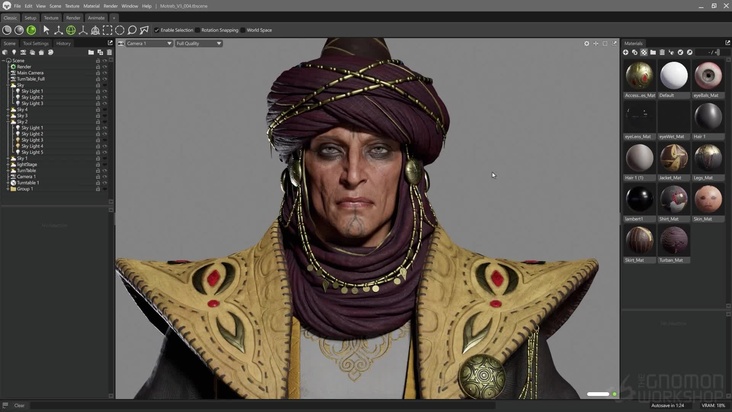Open the Render menu in menu bar
This screenshot has height=412, width=732.
point(111,6)
